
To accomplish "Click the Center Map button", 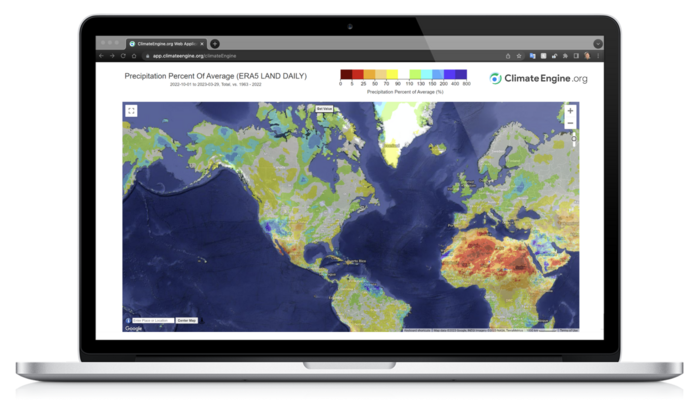I will coord(187,320).
